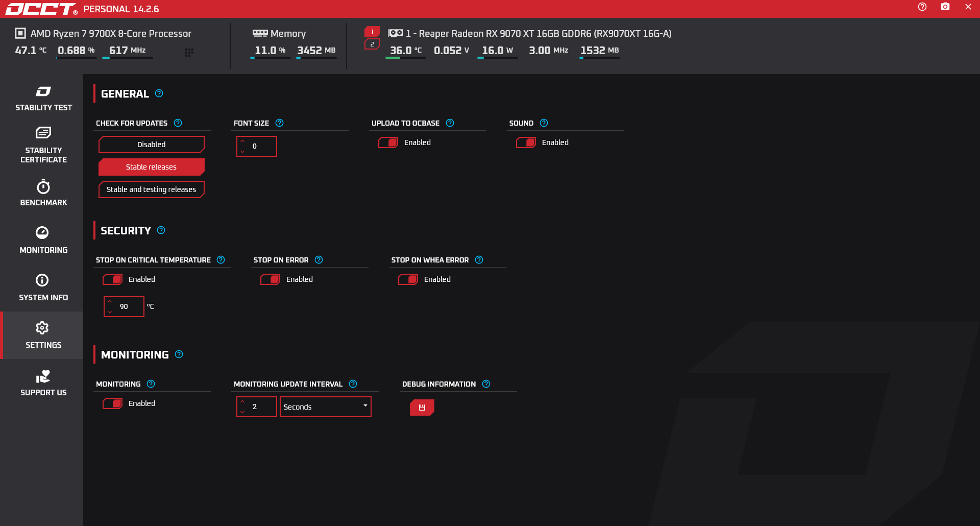Open the Stability Test section
The height and width of the screenshot is (526, 980).
[43, 99]
